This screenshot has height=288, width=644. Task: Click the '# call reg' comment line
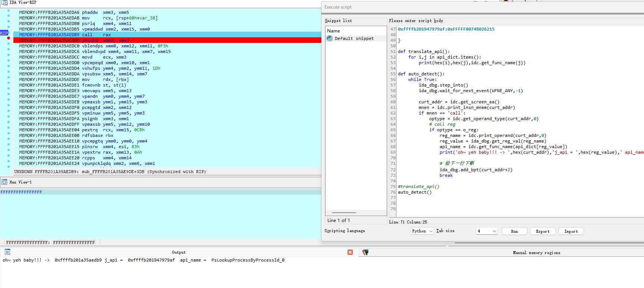pos(442,124)
